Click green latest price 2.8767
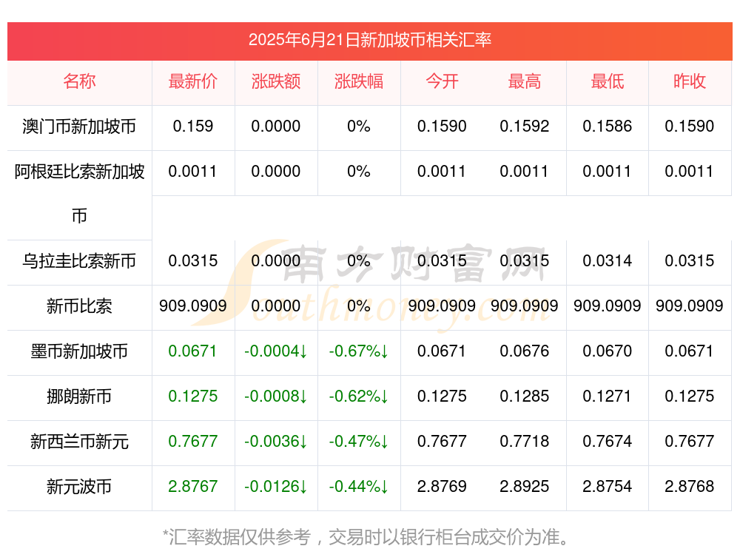Image resolution: width=740 pixels, height=560 pixels. pyautogui.click(x=193, y=486)
